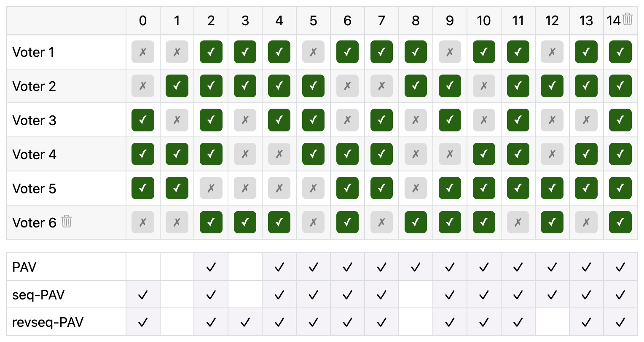Click the revseq-PAV checkmark for candidate 3
This screenshot has width=644, height=342.
[x=245, y=321]
